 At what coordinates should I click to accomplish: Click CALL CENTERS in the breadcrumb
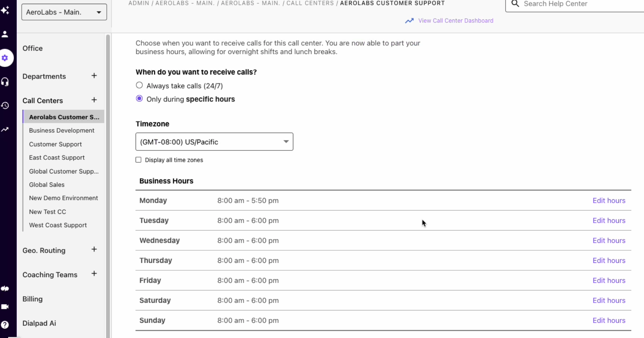[x=310, y=3]
